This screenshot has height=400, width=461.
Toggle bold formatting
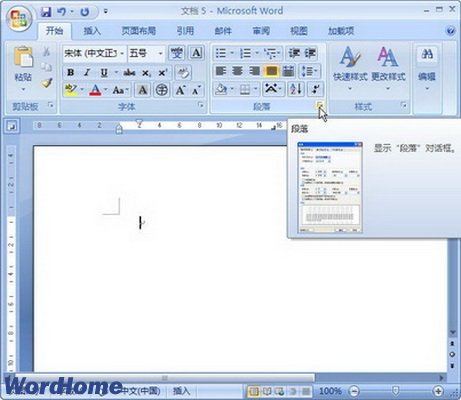tap(70, 73)
